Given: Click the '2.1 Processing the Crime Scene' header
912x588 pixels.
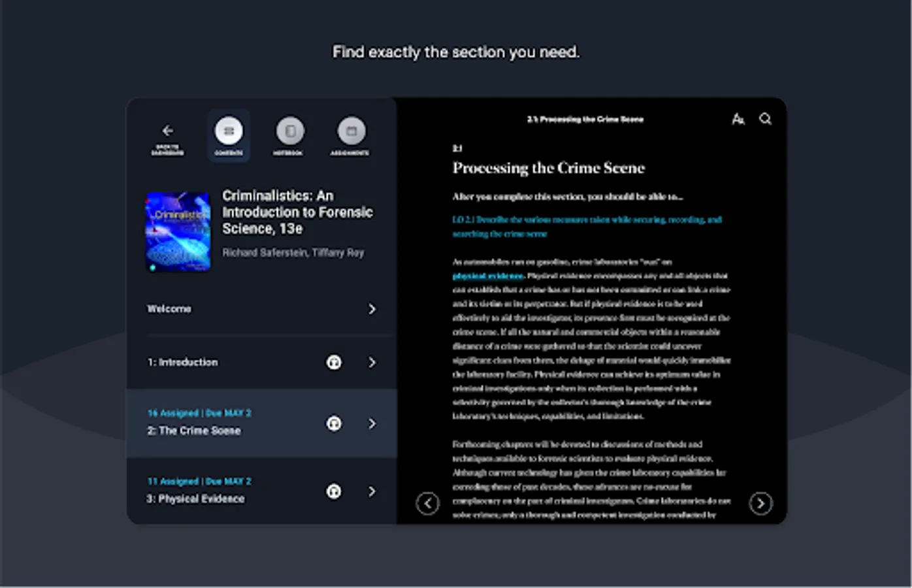Looking at the screenshot, I should point(585,119).
